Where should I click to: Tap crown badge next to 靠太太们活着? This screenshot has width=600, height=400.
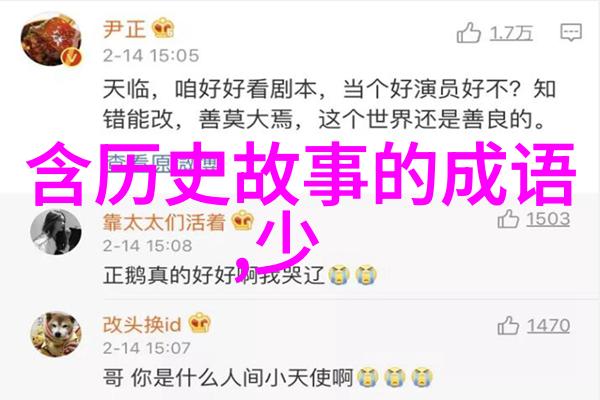click(x=243, y=221)
